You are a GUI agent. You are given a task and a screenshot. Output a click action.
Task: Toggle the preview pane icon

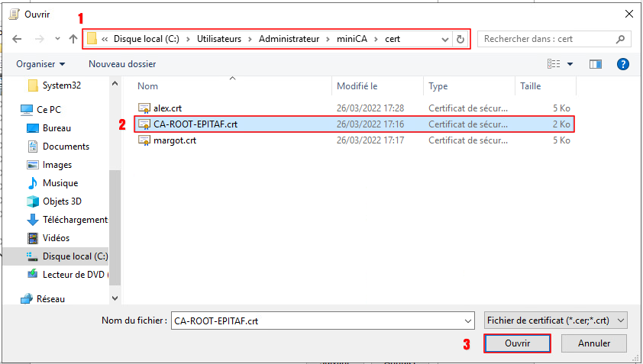595,65
